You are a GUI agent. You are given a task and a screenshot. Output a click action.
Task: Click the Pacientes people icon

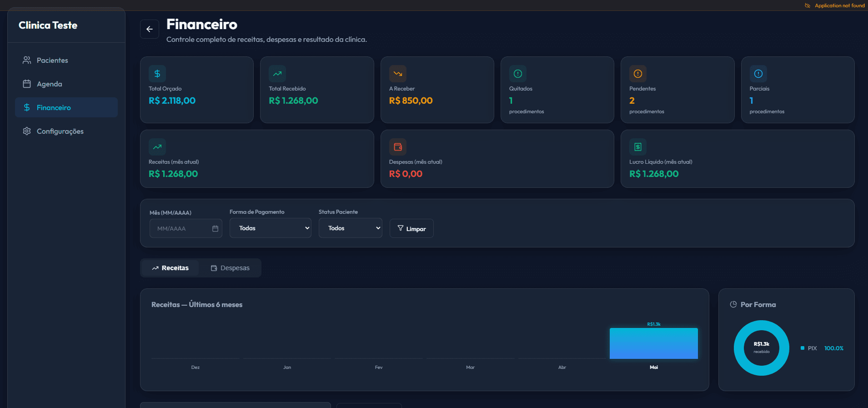[x=27, y=60]
